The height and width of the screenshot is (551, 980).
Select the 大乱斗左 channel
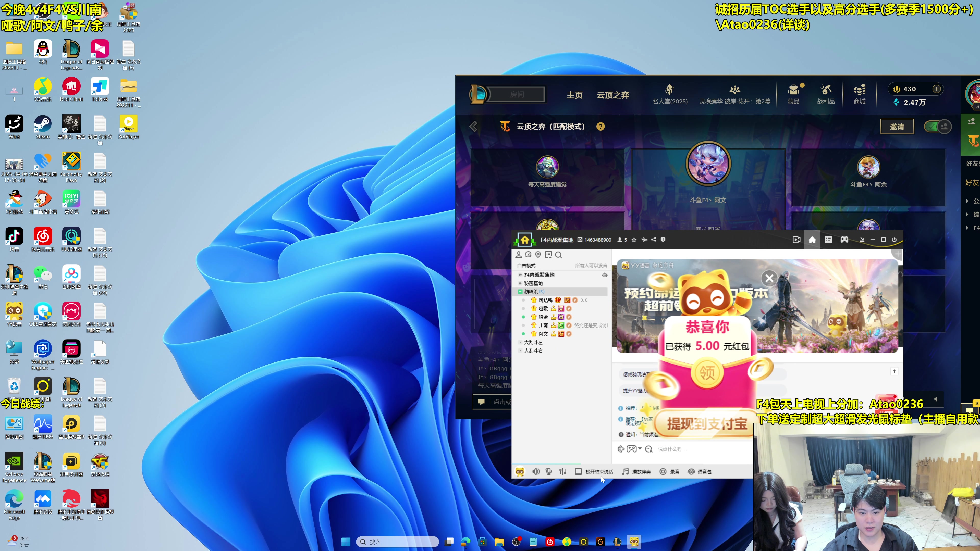[x=533, y=342]
